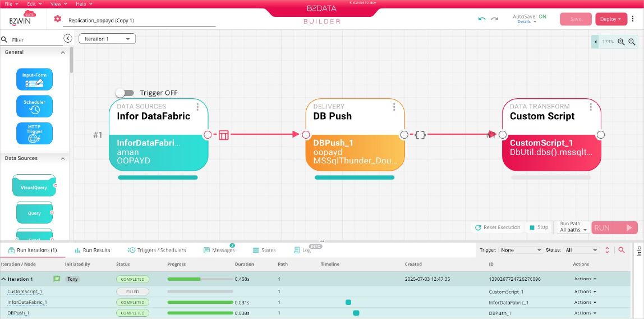The height and width of the screenshot is (319, 644).
Task: Turn on the Trigger OFF switch
Action: 125,93
